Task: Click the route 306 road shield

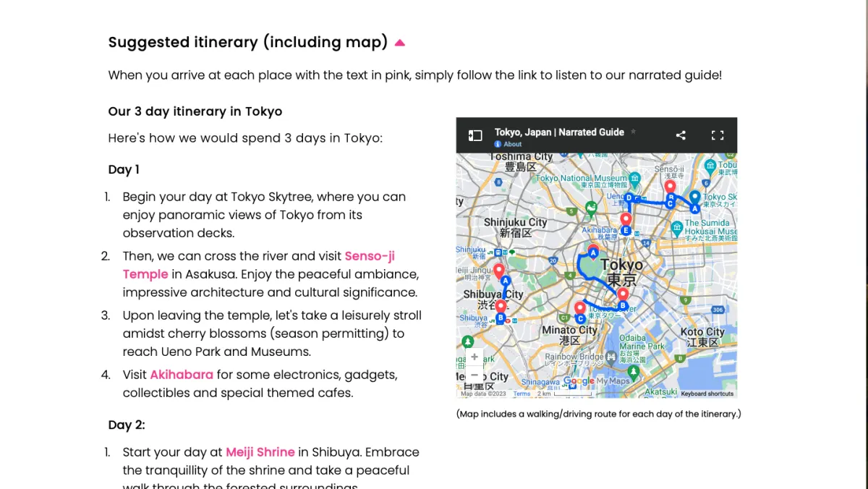Action: [x=718, y=310]
